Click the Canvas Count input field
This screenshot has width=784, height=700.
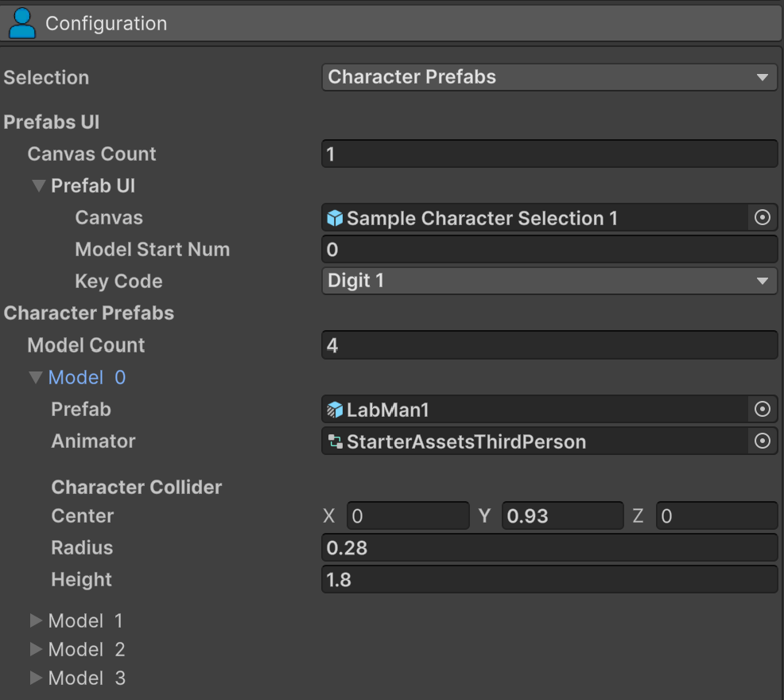pos(549,154)
